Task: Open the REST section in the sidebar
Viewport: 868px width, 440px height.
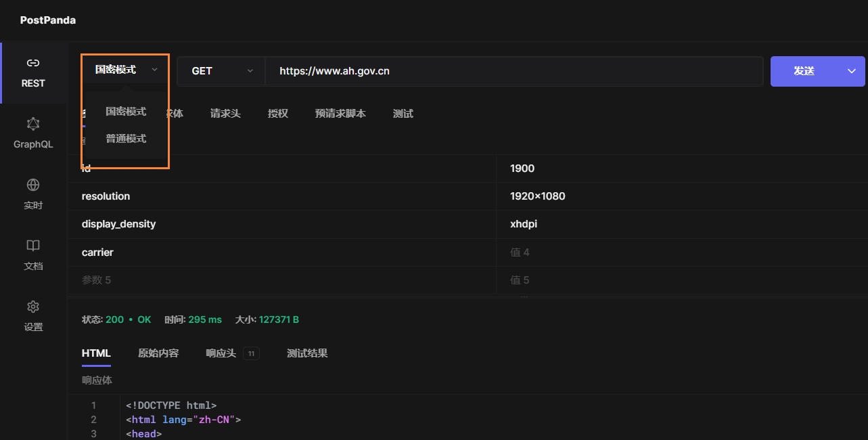Action: coord(33,72)
